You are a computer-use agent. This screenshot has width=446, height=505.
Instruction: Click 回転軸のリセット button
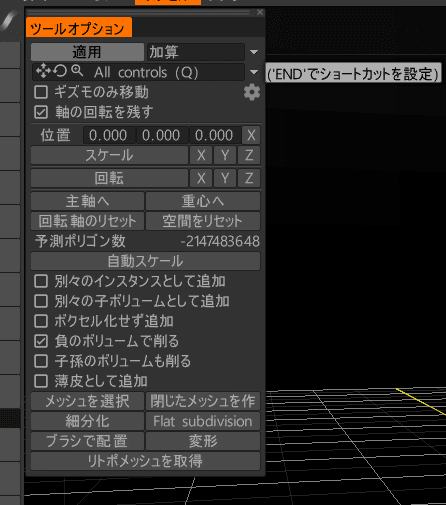click(87, 221)
